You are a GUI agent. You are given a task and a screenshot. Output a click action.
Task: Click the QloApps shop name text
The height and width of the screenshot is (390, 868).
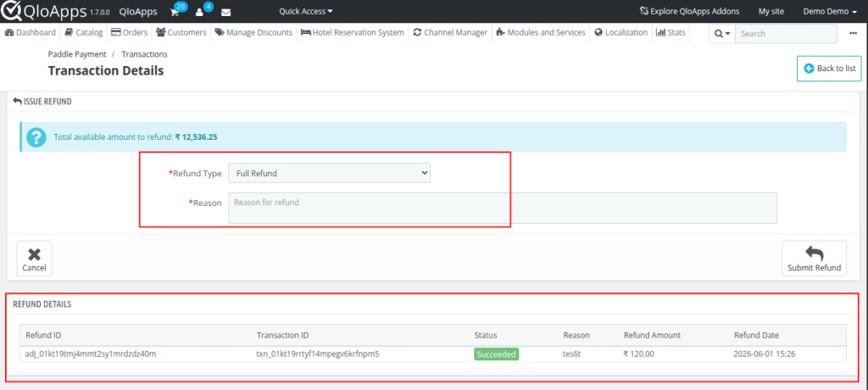(x=138, y=12)
